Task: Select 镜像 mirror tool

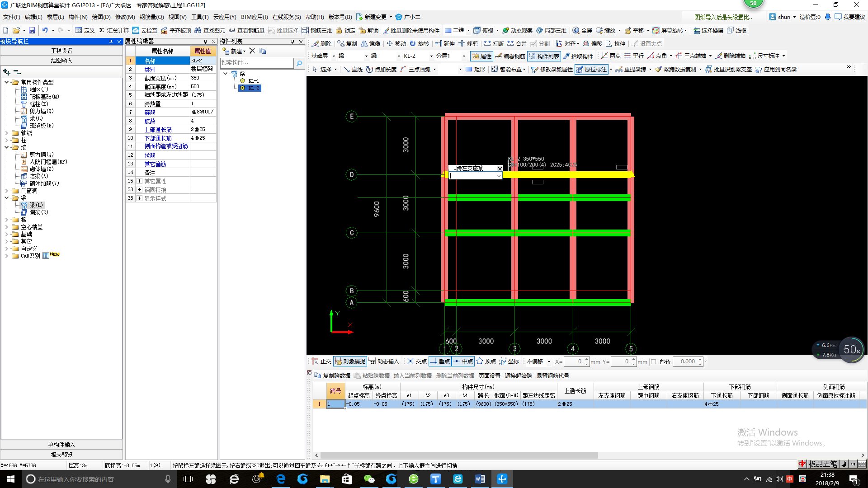Action: [370, 43]
